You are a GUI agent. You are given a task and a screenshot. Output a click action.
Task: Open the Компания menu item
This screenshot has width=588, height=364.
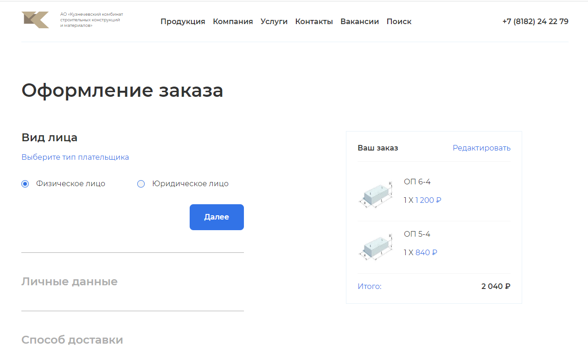(x=233, y=21)
